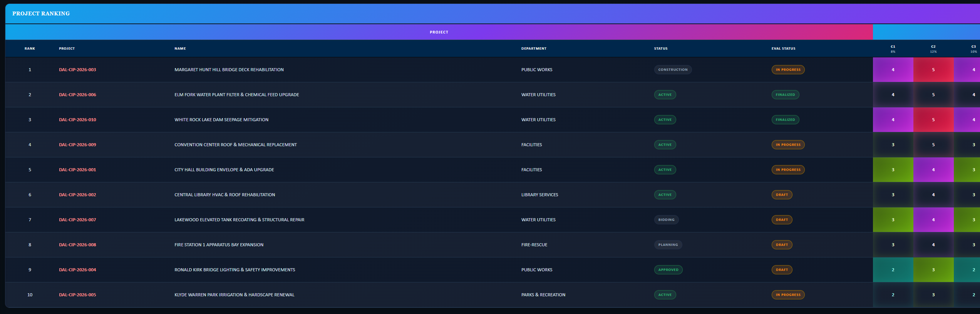Click C2 score 5 for Margaret Hunt Hill Bridge

(933, 70)
